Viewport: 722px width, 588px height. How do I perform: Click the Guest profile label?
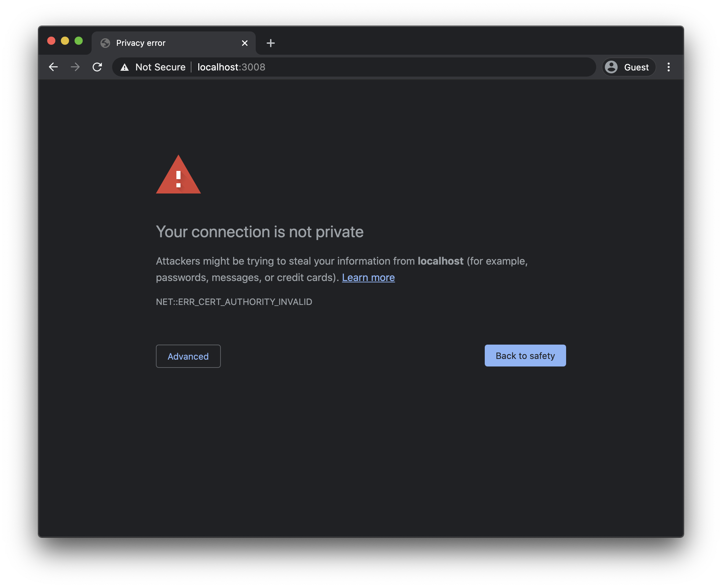636,67
